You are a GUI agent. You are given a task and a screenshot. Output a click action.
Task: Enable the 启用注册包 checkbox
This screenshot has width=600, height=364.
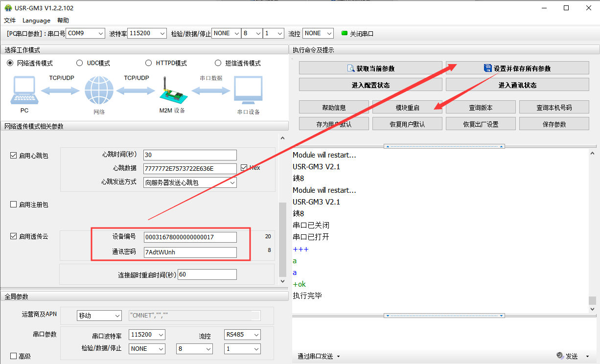(14, 205)
